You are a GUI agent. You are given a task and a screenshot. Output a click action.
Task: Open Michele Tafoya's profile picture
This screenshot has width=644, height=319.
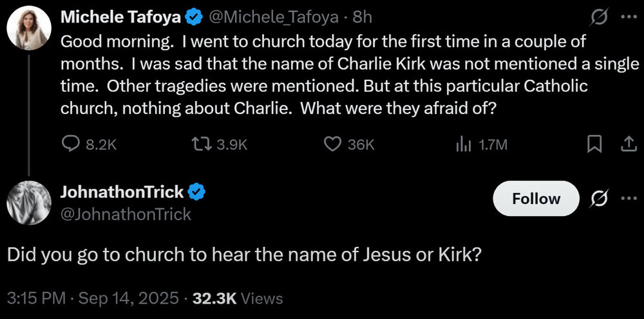pos(28,29)
